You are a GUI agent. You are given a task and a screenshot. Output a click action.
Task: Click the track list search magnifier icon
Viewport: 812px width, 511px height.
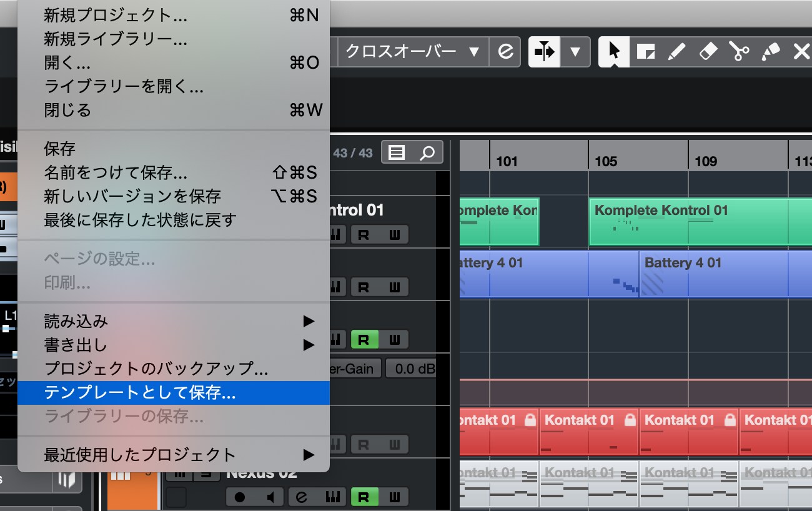click(x=428, y=152)
